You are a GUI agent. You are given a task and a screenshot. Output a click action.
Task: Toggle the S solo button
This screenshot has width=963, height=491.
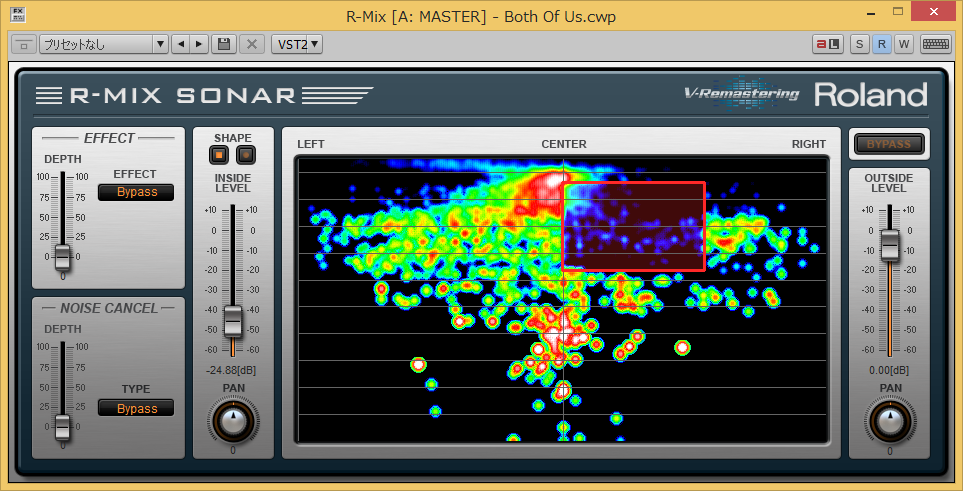coord(859,44)
